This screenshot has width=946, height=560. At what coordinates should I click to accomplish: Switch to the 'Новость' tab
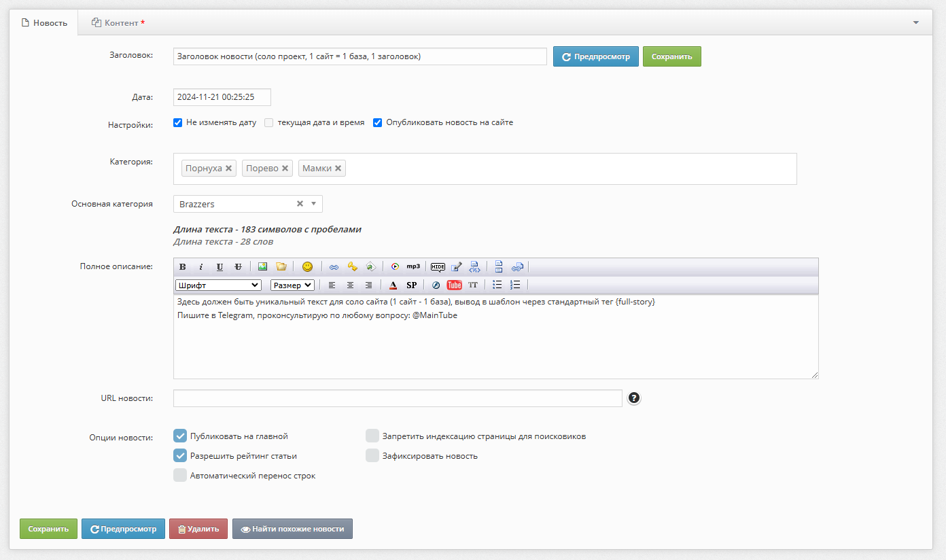[45, 22]
